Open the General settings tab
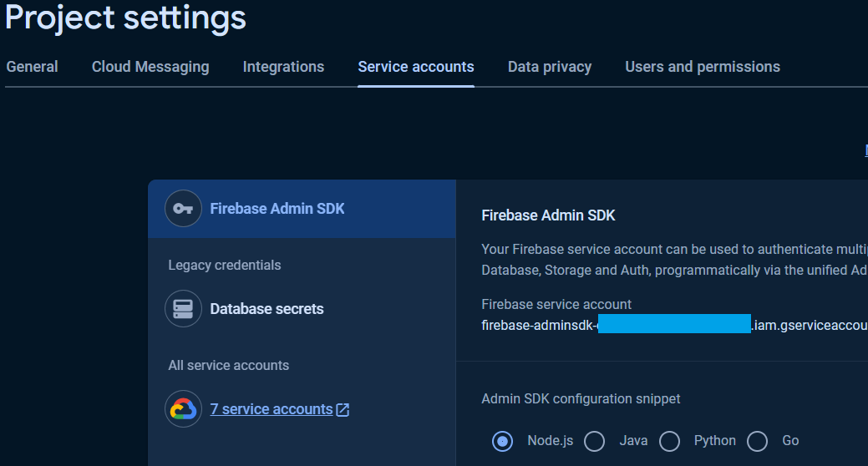 pyautogui.click(x=32, y=67)
